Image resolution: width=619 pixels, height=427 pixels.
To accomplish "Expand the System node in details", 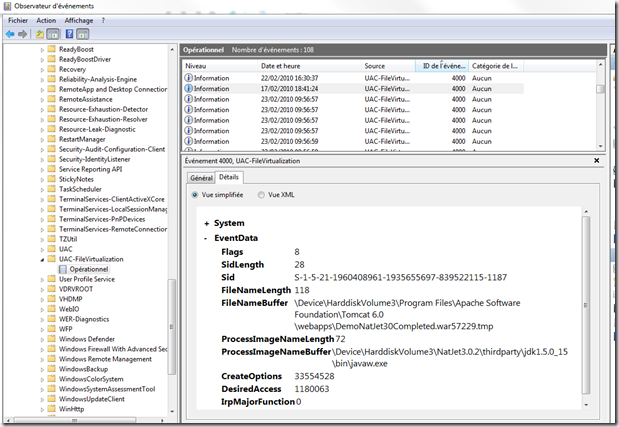I will pos(206,224).
